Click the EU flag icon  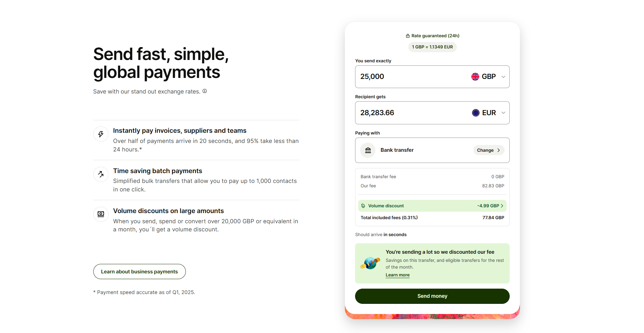pyautogui.click(x=475, y=113)
